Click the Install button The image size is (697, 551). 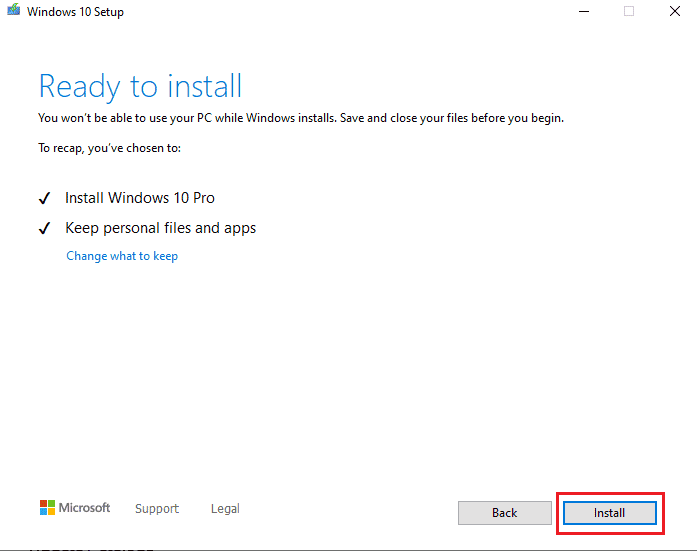(x=609, y=513)
